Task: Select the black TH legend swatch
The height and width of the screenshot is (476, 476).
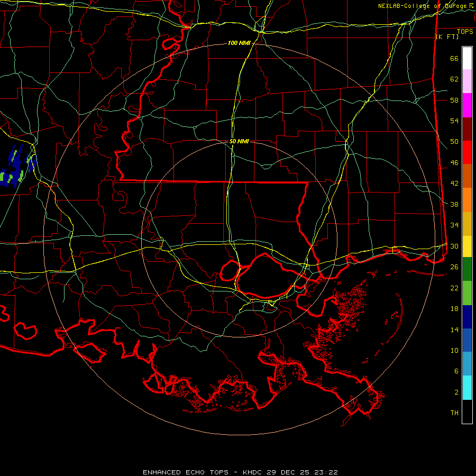Action: tap(467, 411)
